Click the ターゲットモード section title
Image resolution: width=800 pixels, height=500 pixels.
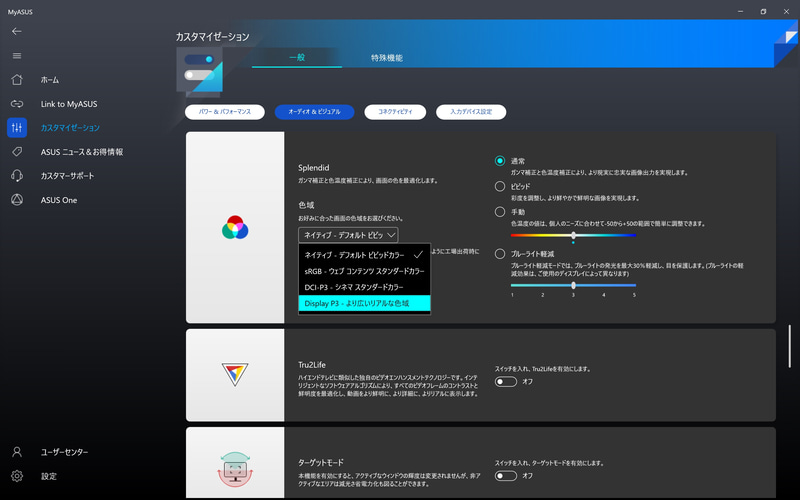click(321, 462)
